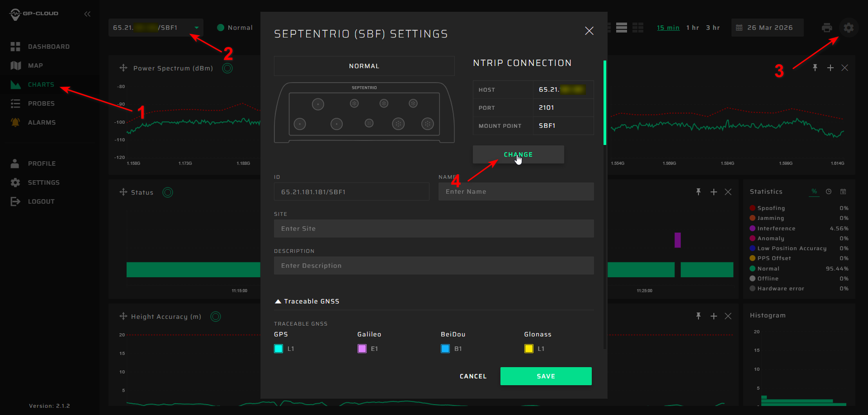The image size is (868, 415).
Task: Open probe settings with the gear icon
Action: (x=849, y=28)
